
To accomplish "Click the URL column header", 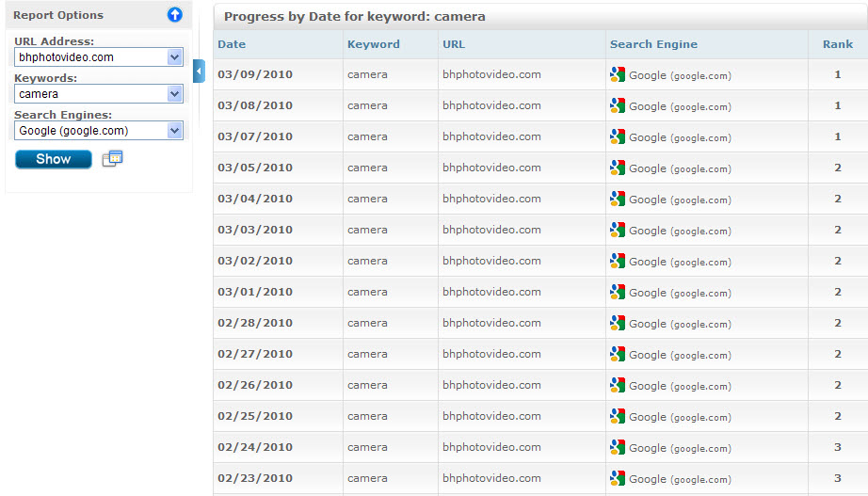I will point(454,44).
